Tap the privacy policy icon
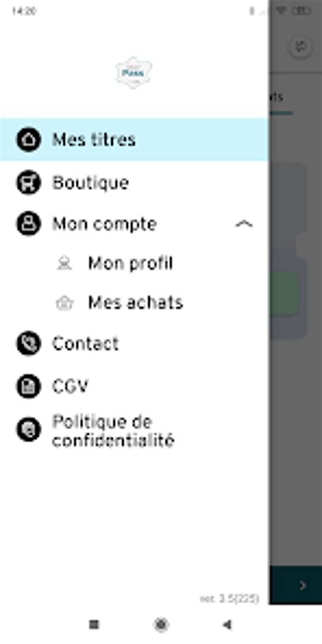 (29, 429)
